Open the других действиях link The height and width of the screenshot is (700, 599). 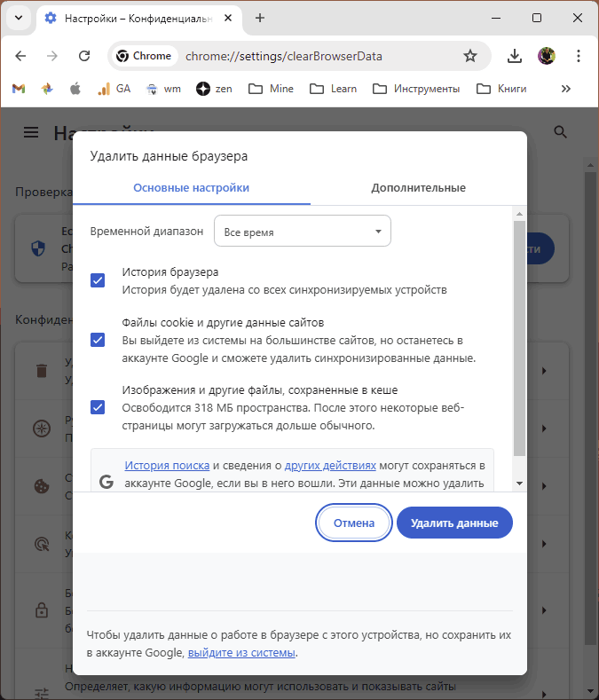coord(330,466)
